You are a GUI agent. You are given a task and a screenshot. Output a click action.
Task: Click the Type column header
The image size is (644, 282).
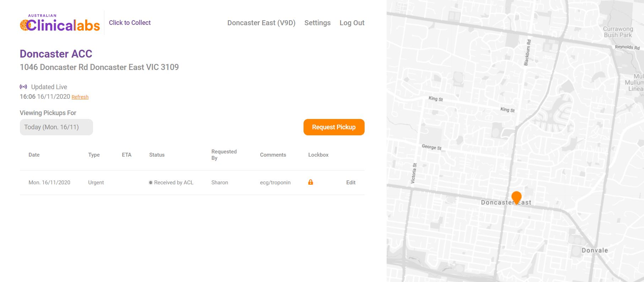tap(94, 155)
